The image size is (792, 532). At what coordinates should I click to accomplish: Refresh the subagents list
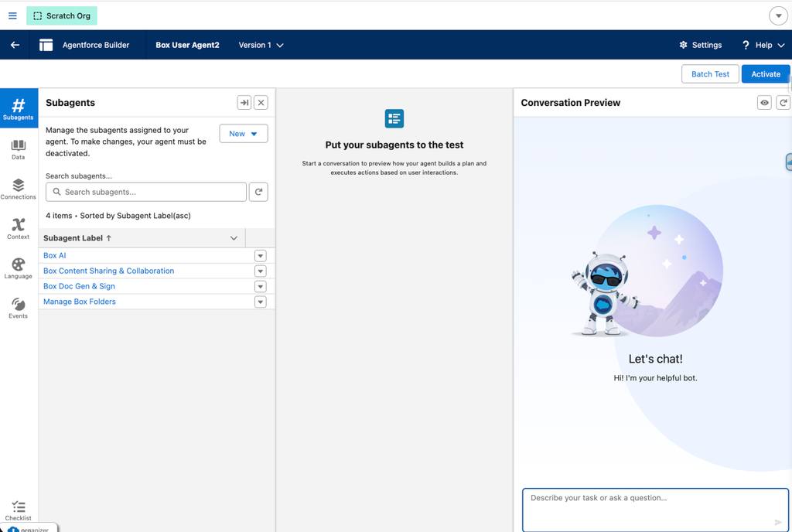pyautogui.click(x=258, y=192)
